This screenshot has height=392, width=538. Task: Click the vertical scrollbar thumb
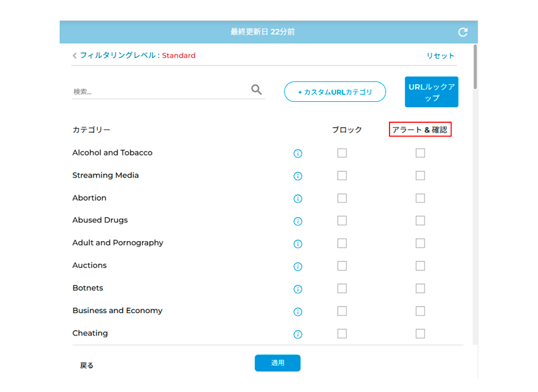[x=475, y=67]
